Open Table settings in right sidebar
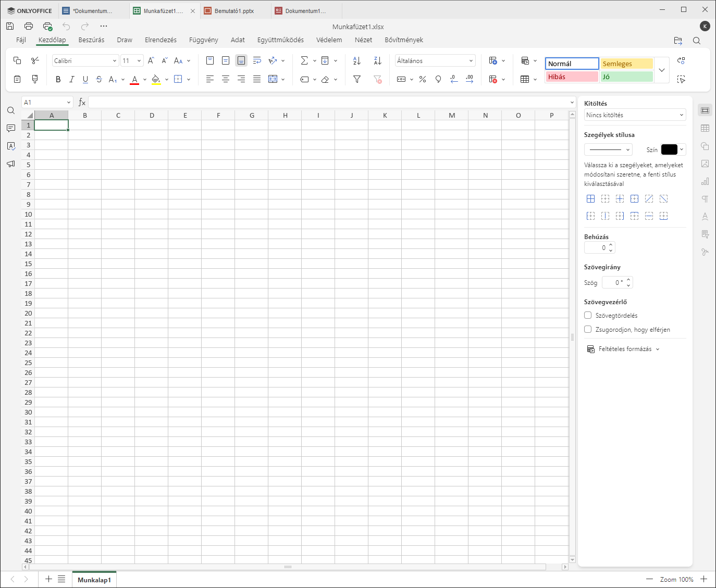The image size is (716, 588). point(705,128)
